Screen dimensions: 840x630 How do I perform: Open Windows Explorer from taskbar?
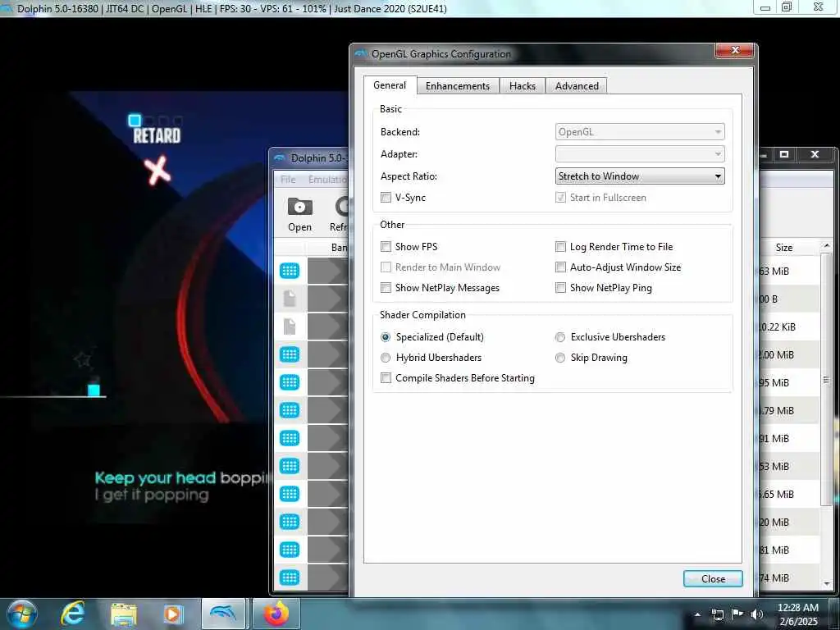tap(124, 614)
